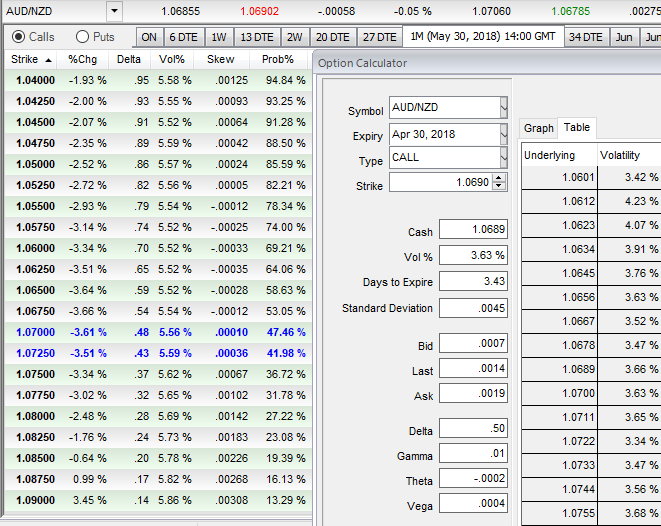Select the Calls radio button
Viewport: 661px width, 526px height.
coord(19,37)
